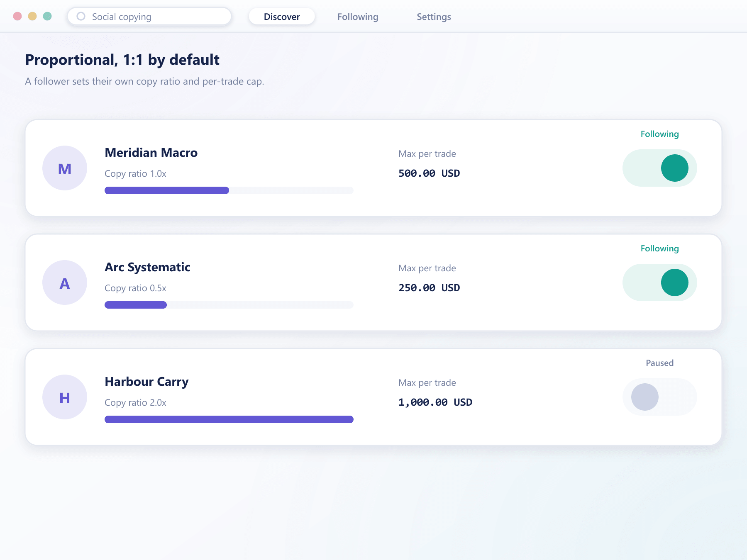Disable following for Meridian Macro
The width and height of the screenshot is (747, 560).
pyautogui.click(x=660, y=168)
